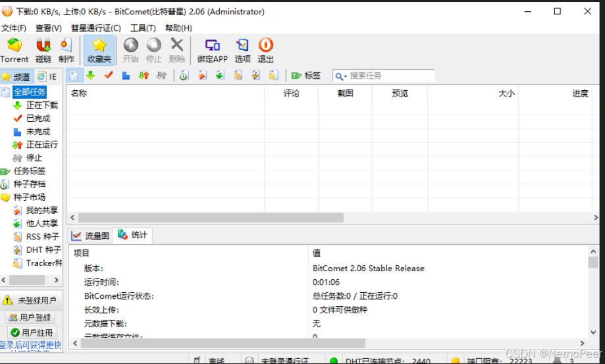Image resolution: width=605 pixels, height=364 pixels.
Task: Filter unfinished tasks with blue icon
Action: pyautogui.click(x=126, y=75)
